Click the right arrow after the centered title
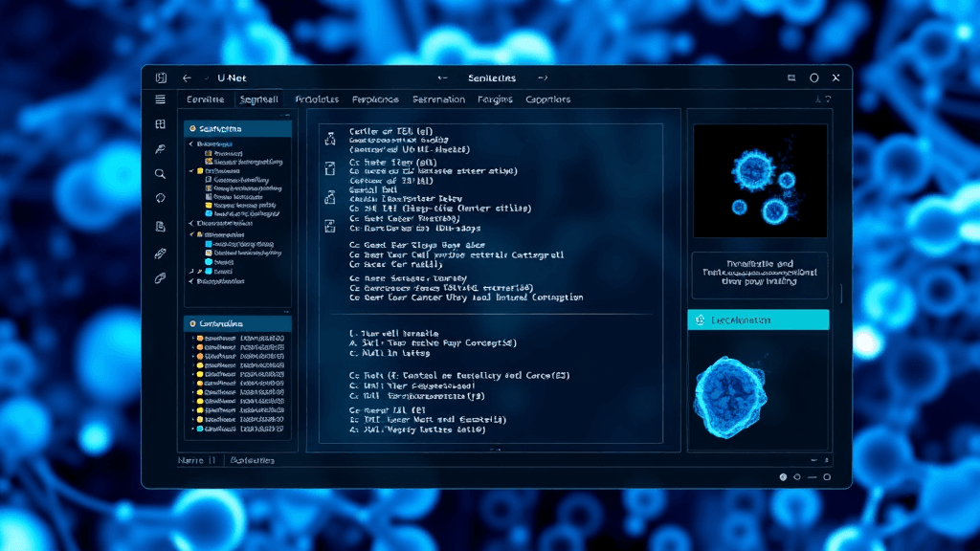The width and height of the screenshot is (980, 551). click(543, 78)
